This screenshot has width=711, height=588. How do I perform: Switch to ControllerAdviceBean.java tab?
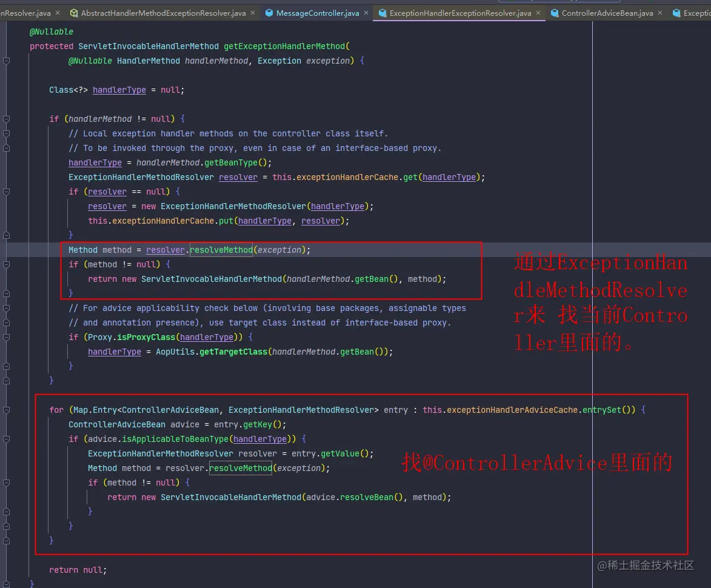(607, 13)
